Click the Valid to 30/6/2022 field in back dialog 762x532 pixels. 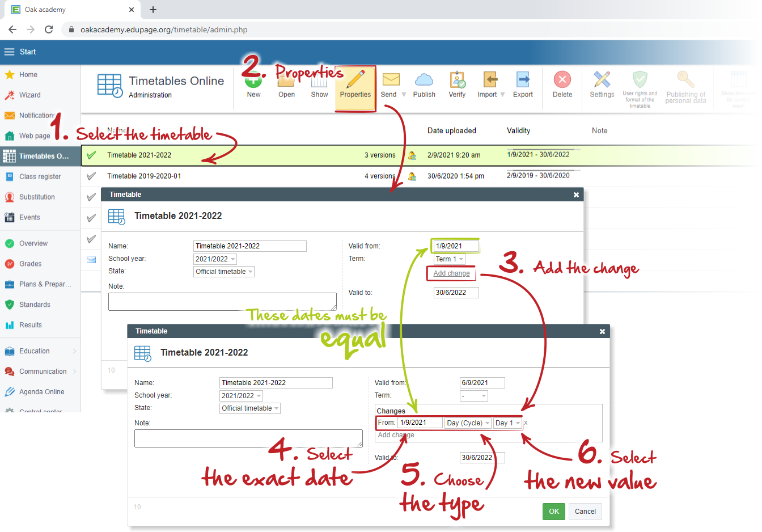(456, 293)
